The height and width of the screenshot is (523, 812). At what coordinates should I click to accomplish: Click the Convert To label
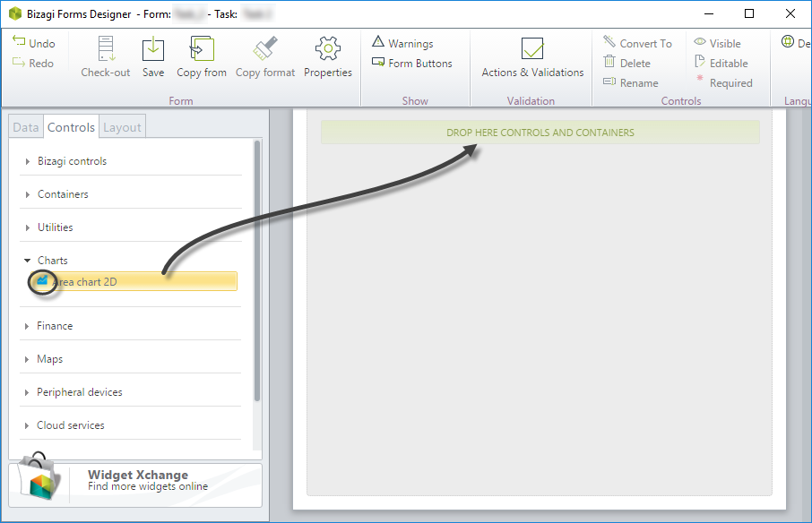pyautogui.click(x=646, y=44)
